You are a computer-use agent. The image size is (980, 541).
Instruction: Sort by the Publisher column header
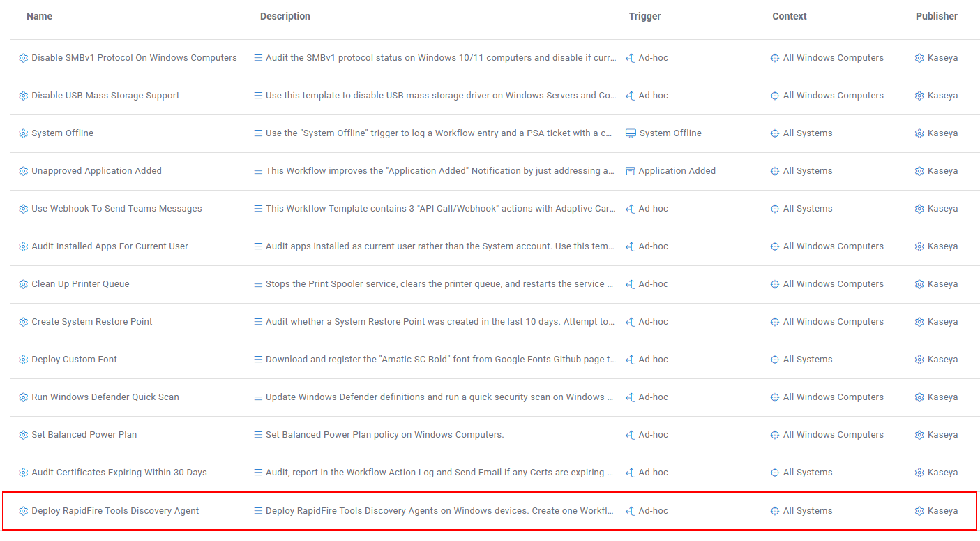[x=936, y=16]
